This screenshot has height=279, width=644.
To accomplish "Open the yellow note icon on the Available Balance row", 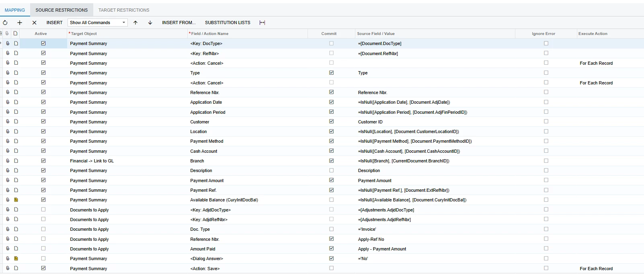I will pyautogui.click(x=16, y=200).
